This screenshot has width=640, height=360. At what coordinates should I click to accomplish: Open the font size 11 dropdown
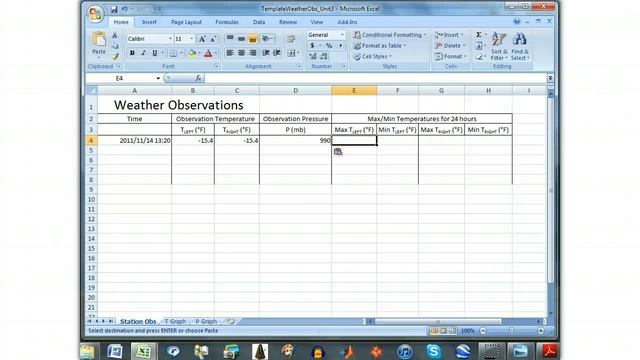(x=191, y=39)
